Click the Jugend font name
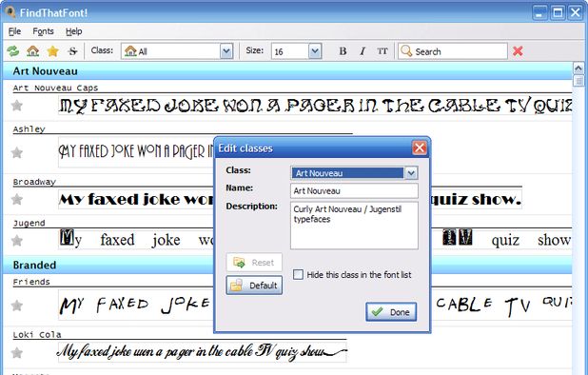The image size is (588, 375). [29, 223]
